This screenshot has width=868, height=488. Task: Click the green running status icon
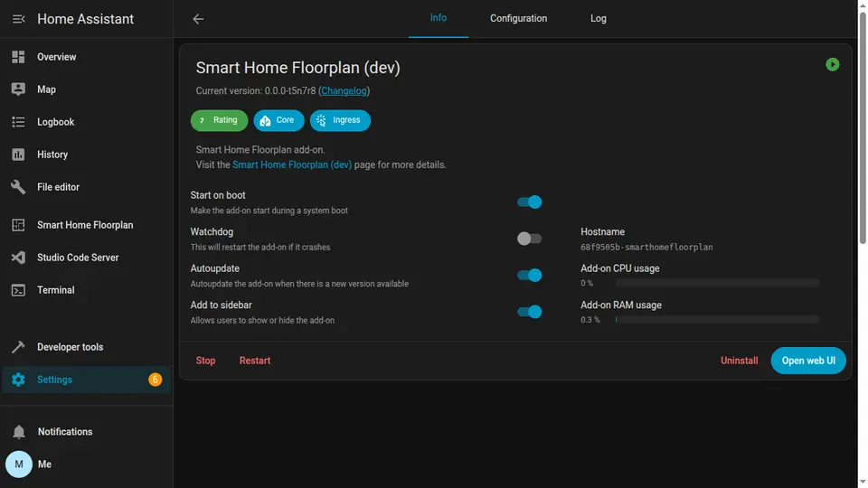pyautogui.click(x=833, y=65)
